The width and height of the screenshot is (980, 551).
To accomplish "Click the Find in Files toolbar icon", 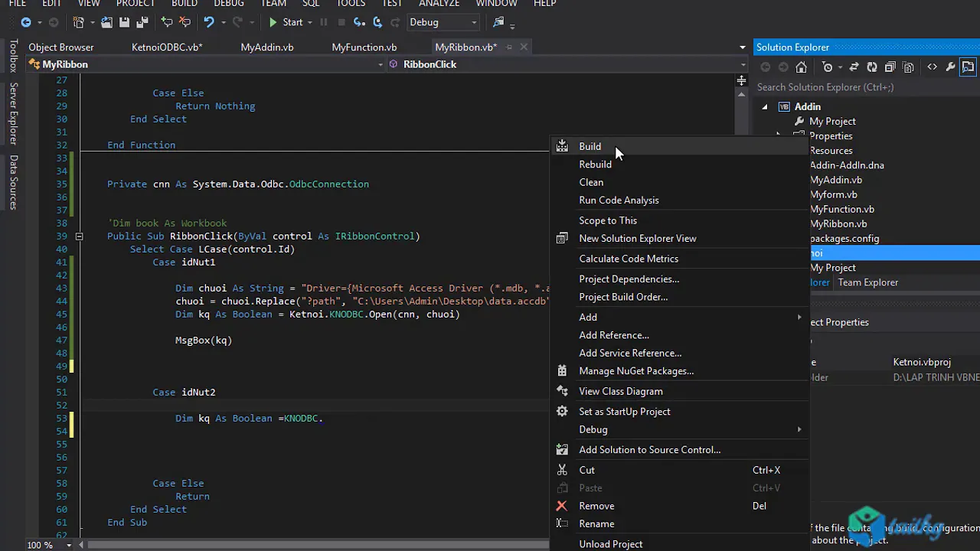I will coord(498,22).
